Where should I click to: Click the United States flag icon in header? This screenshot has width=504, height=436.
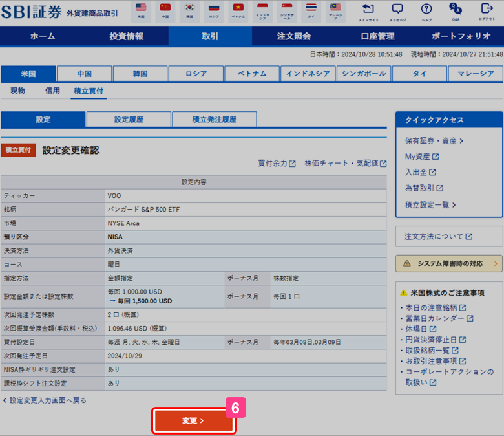141,11
